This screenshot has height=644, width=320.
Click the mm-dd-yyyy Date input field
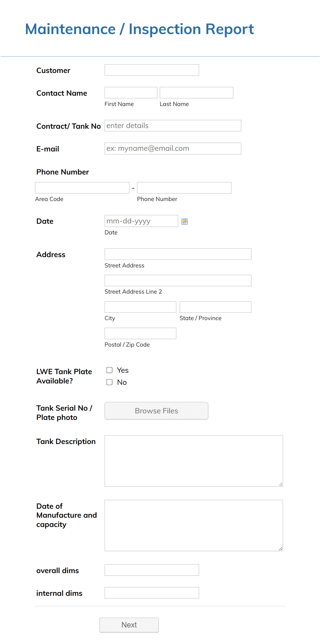141,221
